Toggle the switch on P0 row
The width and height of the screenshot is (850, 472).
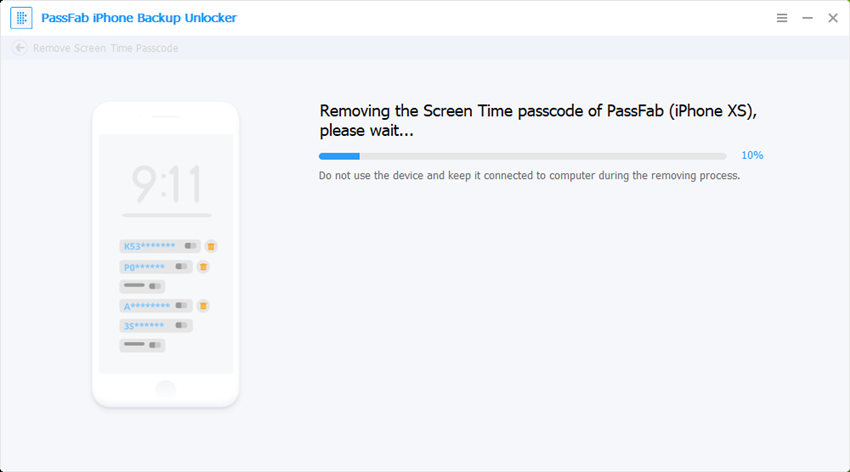181,267
